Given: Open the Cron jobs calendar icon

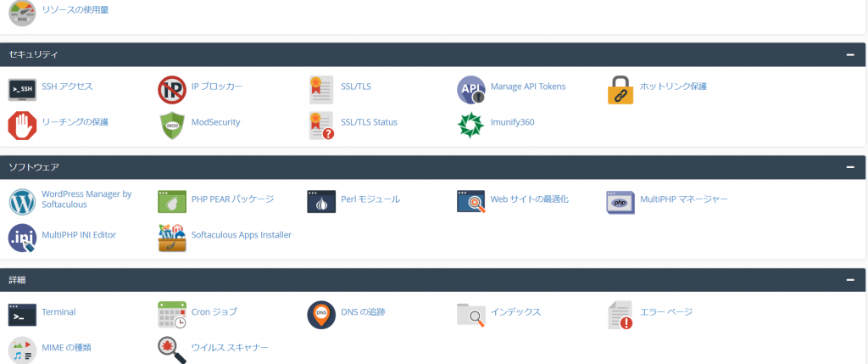Looking at the screenshot, I should click(172, 314).
